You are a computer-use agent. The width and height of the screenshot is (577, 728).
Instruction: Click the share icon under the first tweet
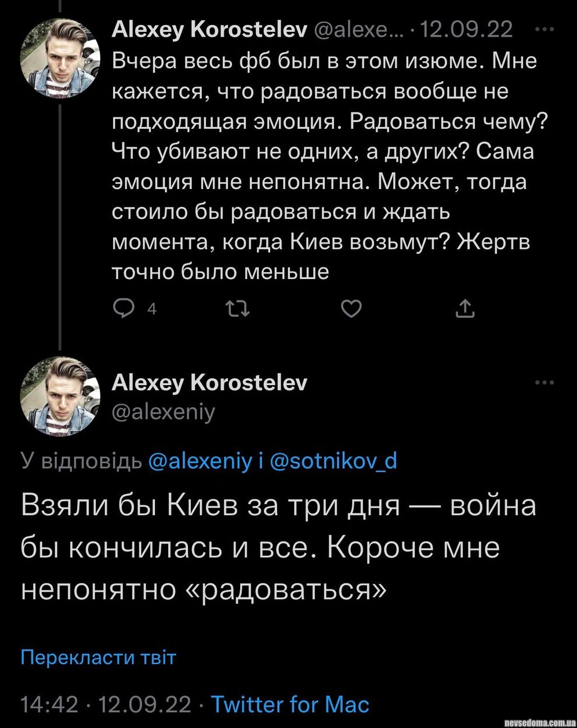pyautogui.click(x=465, y=310)
